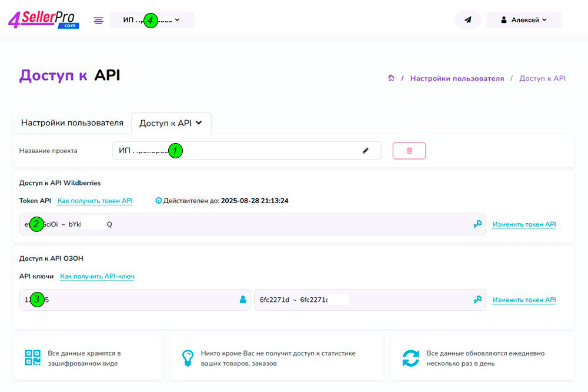This screenshot has height=392, width=588.
Task: Switch to the Настройки пользователя tab
Action: [72, 122]
